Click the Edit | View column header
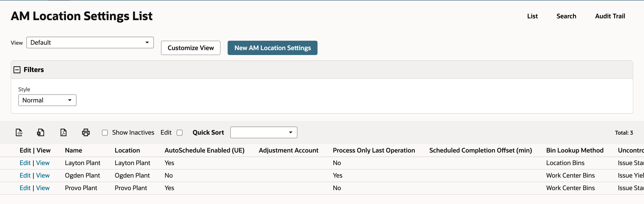644x204 pixels. click(35, 151)
